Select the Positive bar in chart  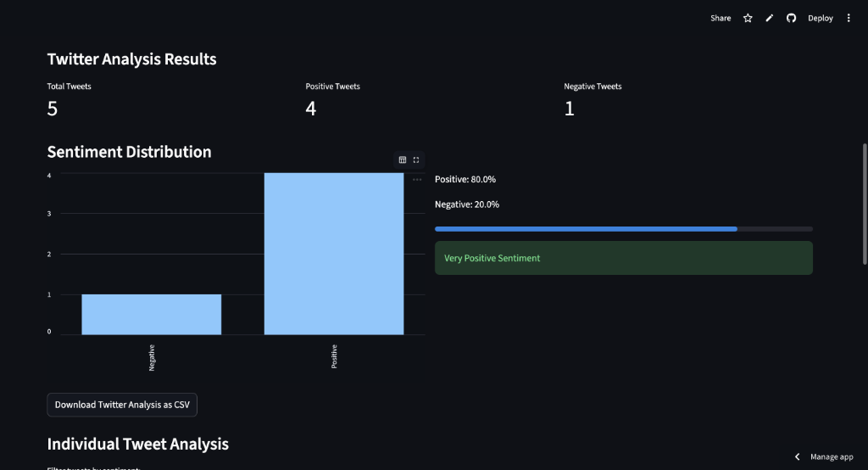(x=334, y=254)
